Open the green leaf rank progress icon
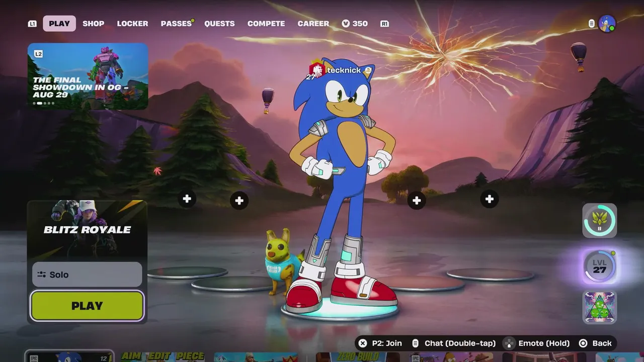Viewport: 644px width, 362px height. pos(600,220)
